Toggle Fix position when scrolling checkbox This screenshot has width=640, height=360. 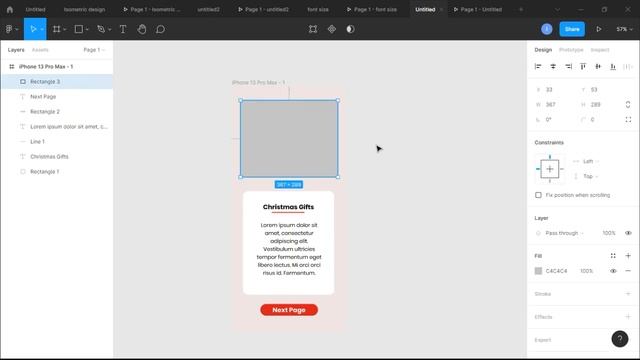(538, 195)
